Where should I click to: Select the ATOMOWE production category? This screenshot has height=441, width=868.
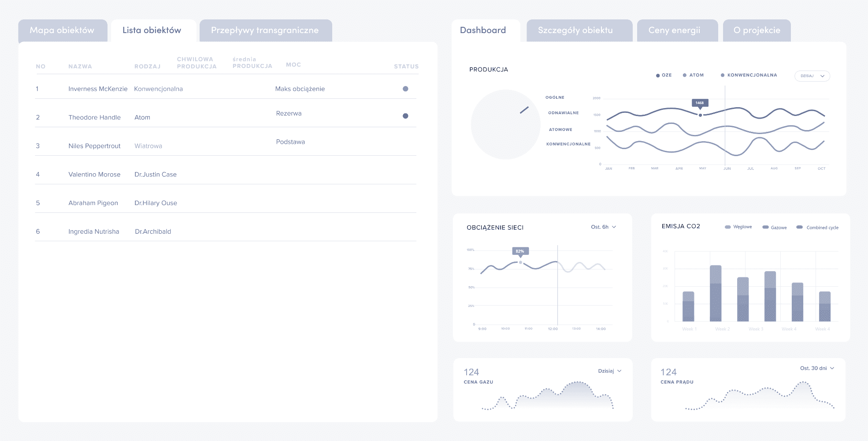(x=560, y=130)
